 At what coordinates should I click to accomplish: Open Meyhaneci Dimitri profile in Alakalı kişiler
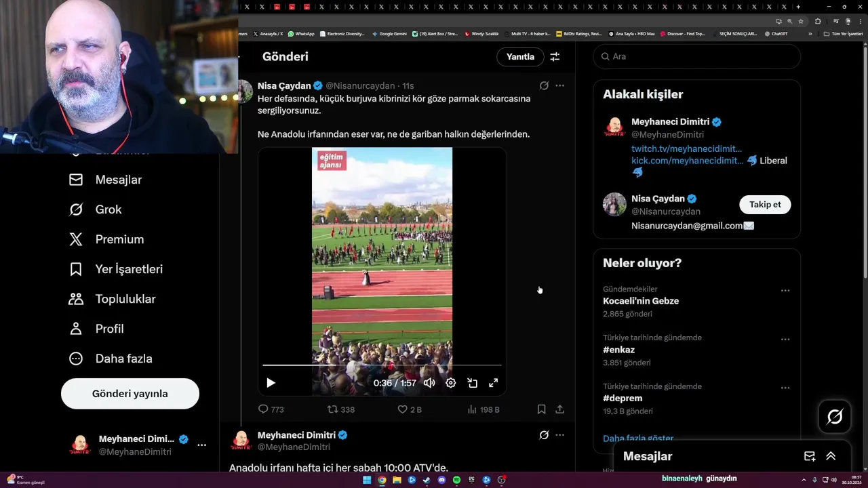(670, 122)
